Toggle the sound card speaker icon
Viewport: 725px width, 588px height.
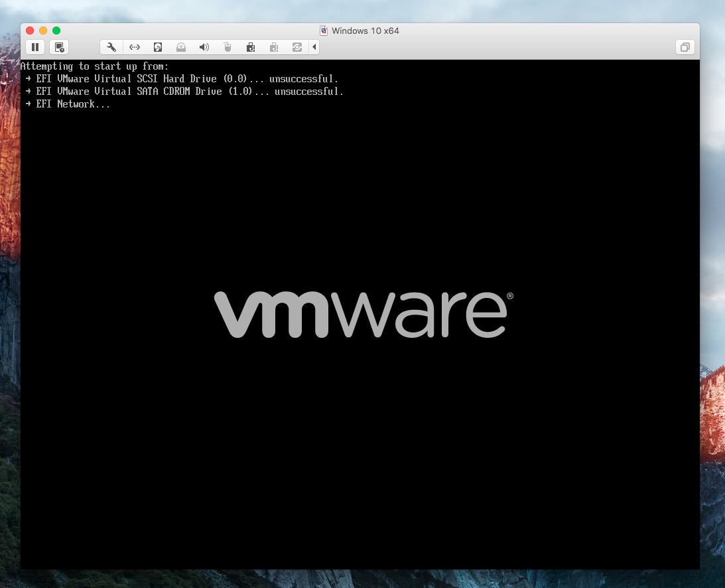pos(204,47)
